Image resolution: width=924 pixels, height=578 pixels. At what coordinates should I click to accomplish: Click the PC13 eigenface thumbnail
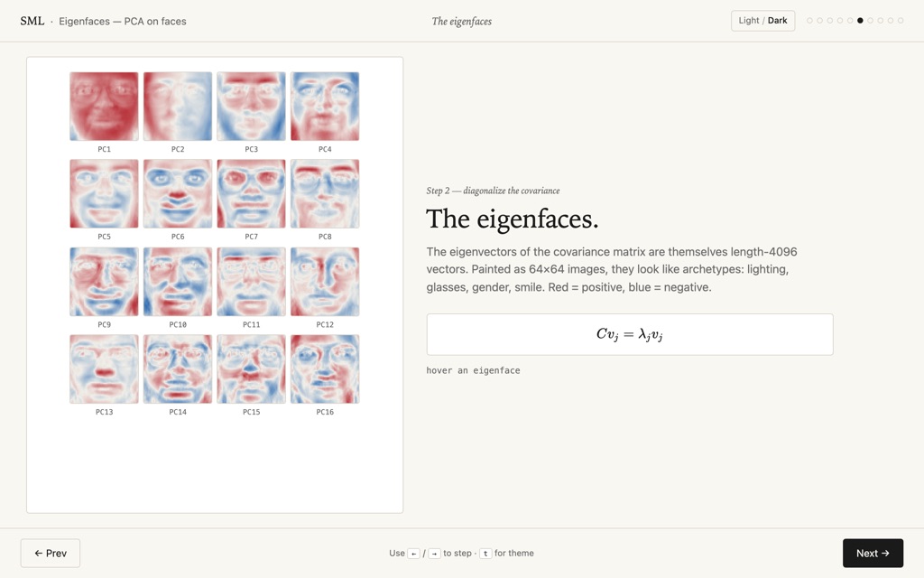pos(105,369)
